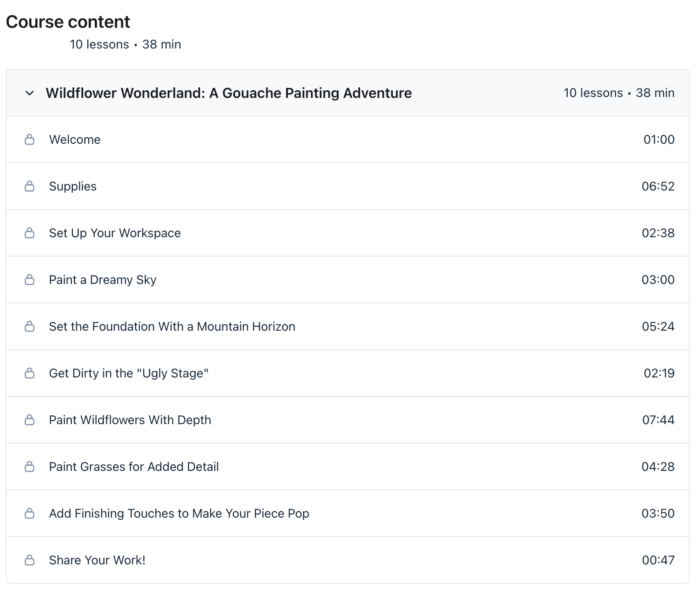Click lock icon beside Add Finishing Touches
Screen dimensions: 700x597
click(30, 514)
